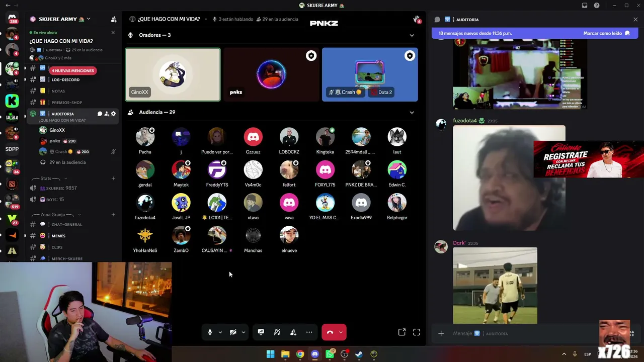
Task: Open pnkz speaker tile
Action: click(x=271, y=74)
